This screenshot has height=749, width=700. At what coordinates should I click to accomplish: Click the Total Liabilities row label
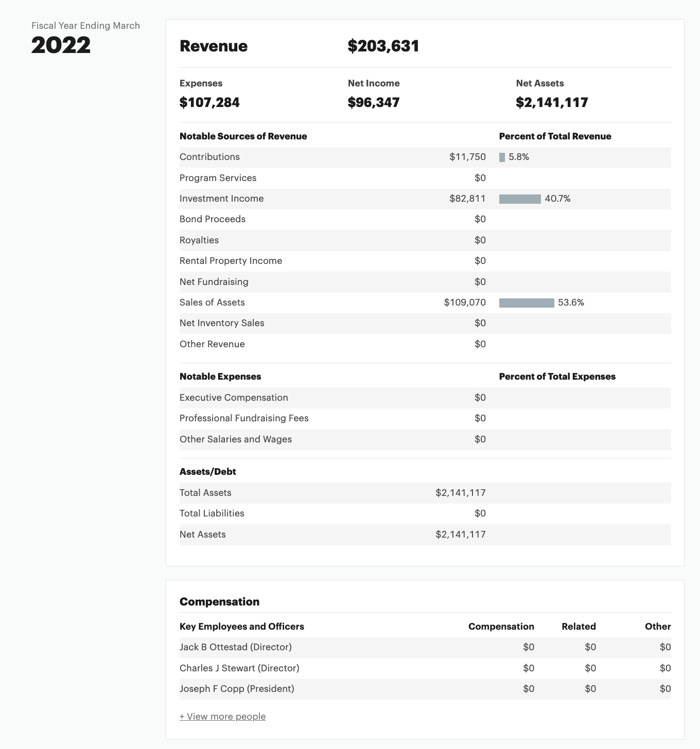pos(212,513)
